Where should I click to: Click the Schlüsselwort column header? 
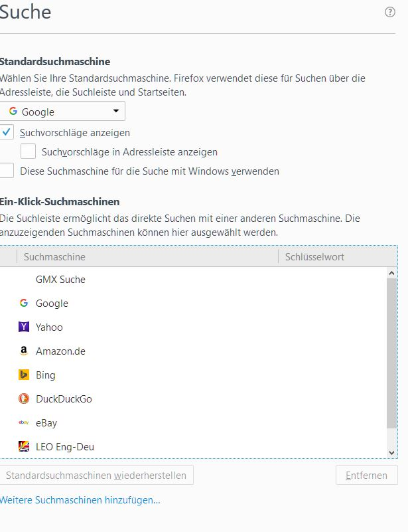[x=337, y=256]
